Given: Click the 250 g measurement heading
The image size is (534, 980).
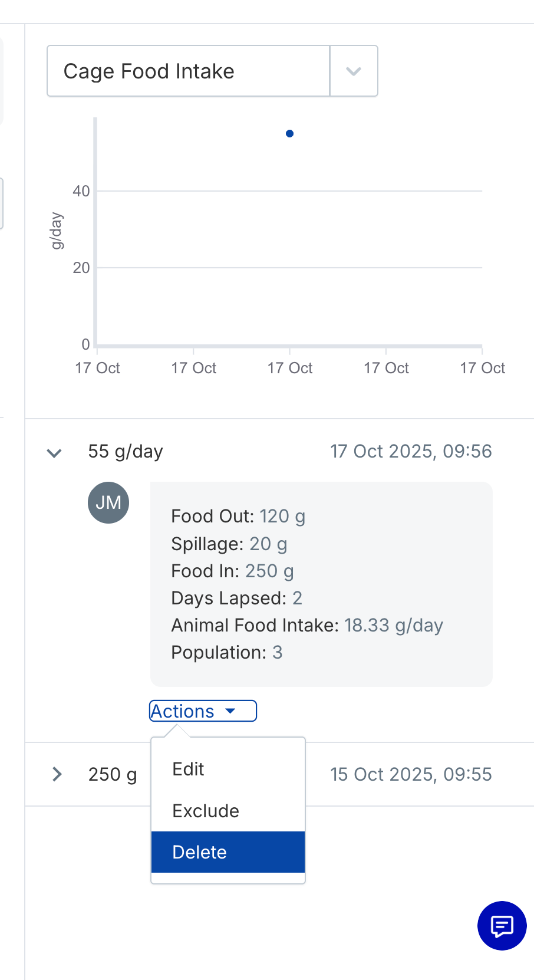Looking at the screenshot, I should pos(113,774).
